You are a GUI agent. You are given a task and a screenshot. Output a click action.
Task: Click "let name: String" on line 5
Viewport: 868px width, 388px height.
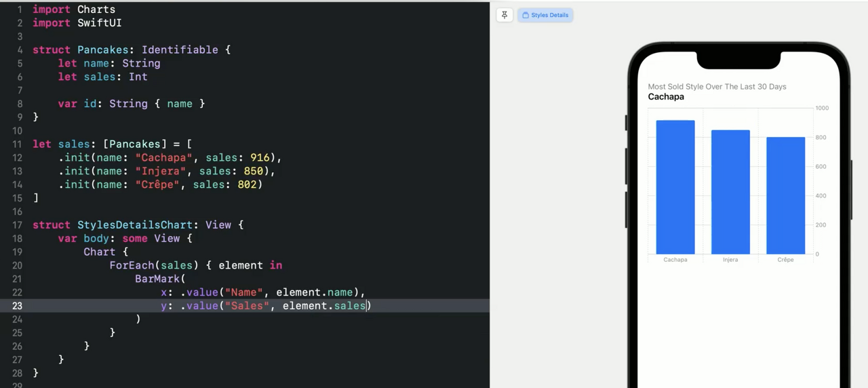click(109, 64)
